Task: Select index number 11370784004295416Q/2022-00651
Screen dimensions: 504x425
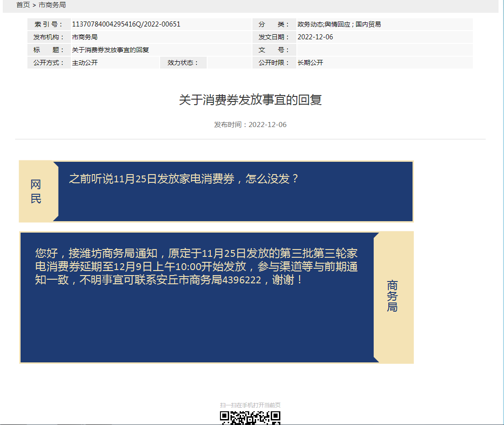Action: point(126,24)
